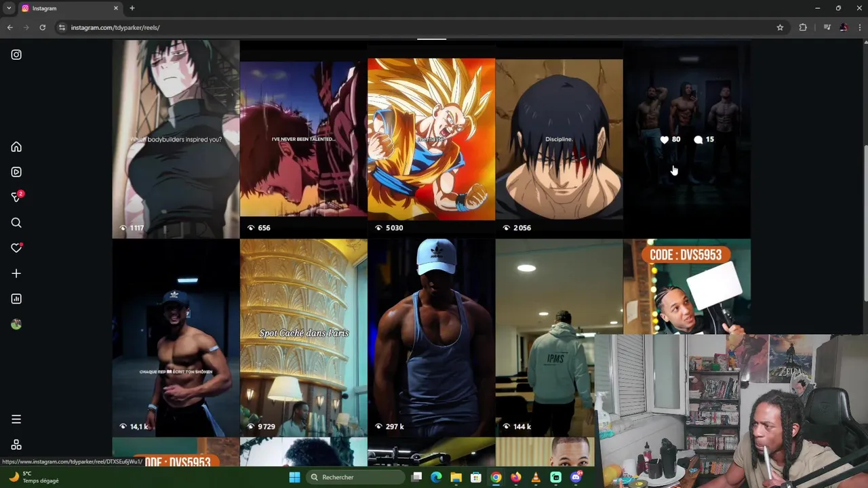The width and height of the screenshot is (868, 488).
Task: Click the page vertical scrollbar
Action: click(865, 224)
